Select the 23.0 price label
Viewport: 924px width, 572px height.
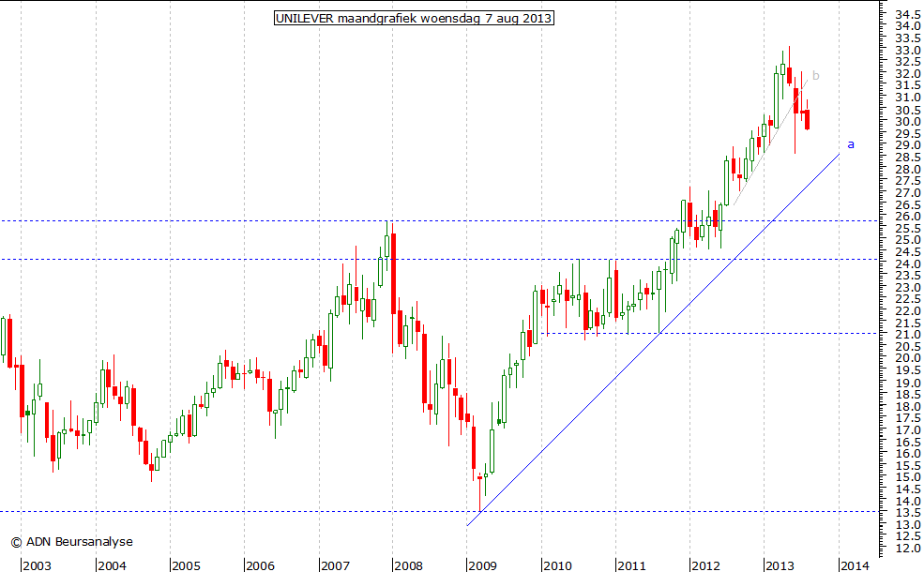(907, 288)
